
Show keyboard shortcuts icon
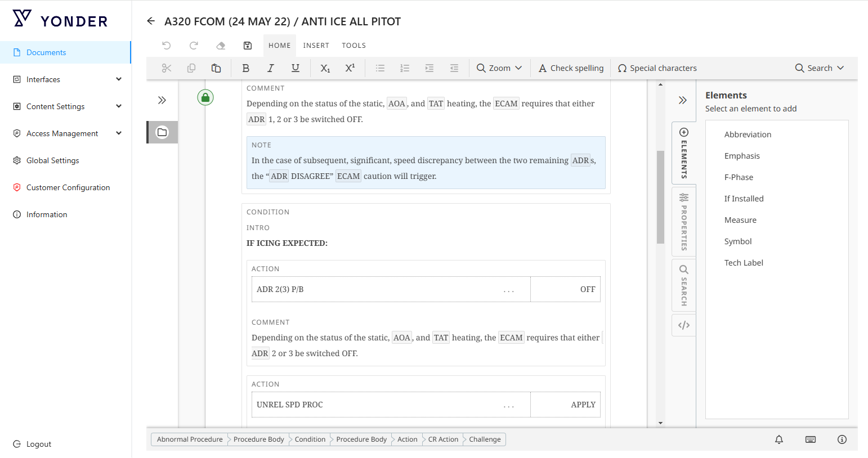811,439
